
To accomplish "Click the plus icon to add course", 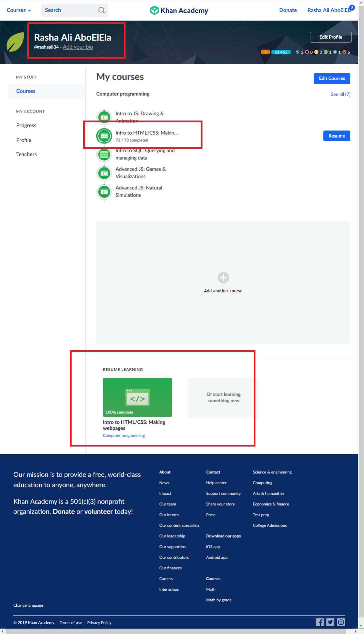I will [x=223, y=278].
